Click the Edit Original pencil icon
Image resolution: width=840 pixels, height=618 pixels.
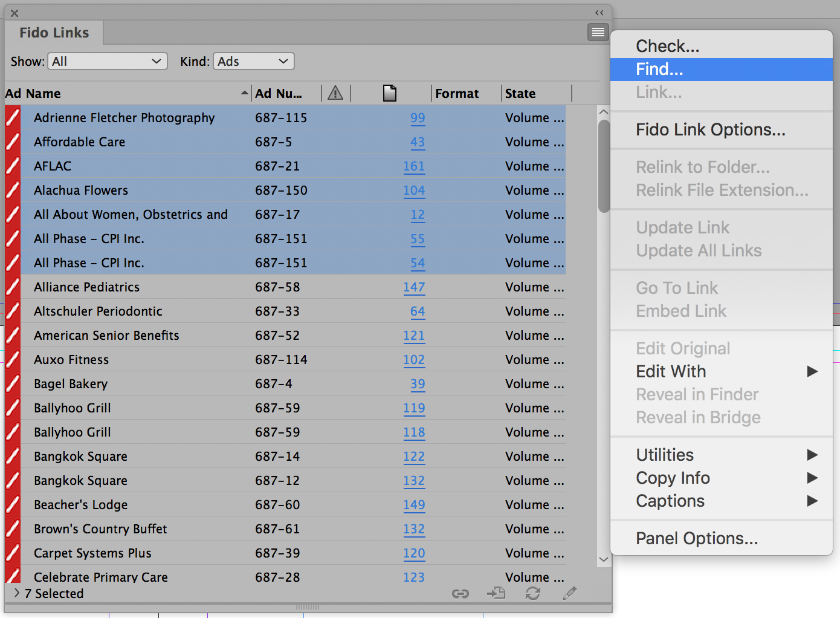pos(569,593)
